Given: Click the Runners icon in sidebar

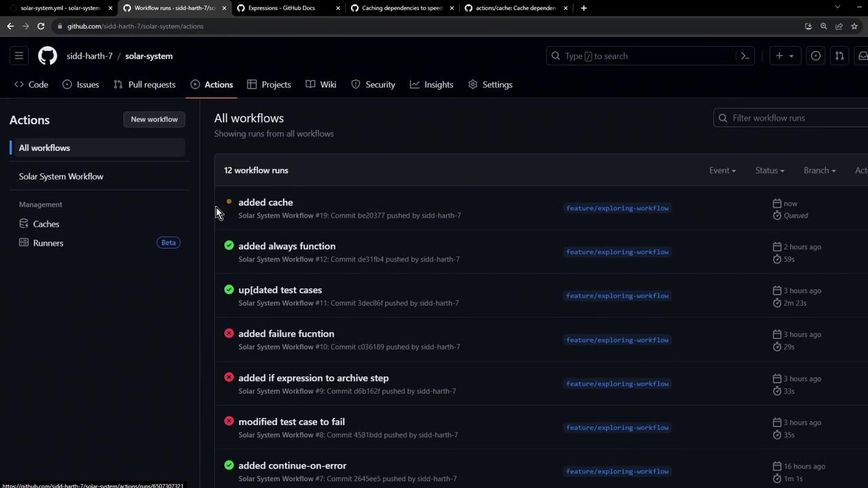Looking at the screenshot, I should pyautogui.click(x=24, y=243).
